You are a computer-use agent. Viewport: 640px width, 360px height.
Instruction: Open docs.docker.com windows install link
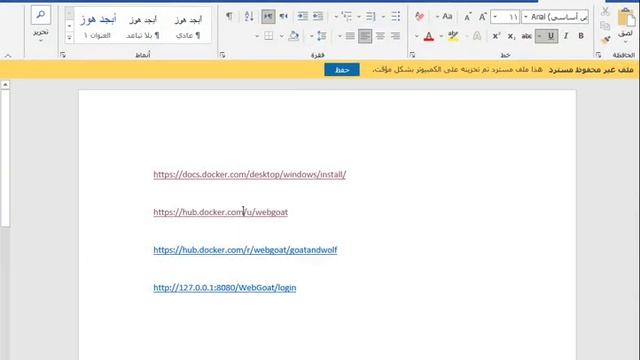point(250,174)
